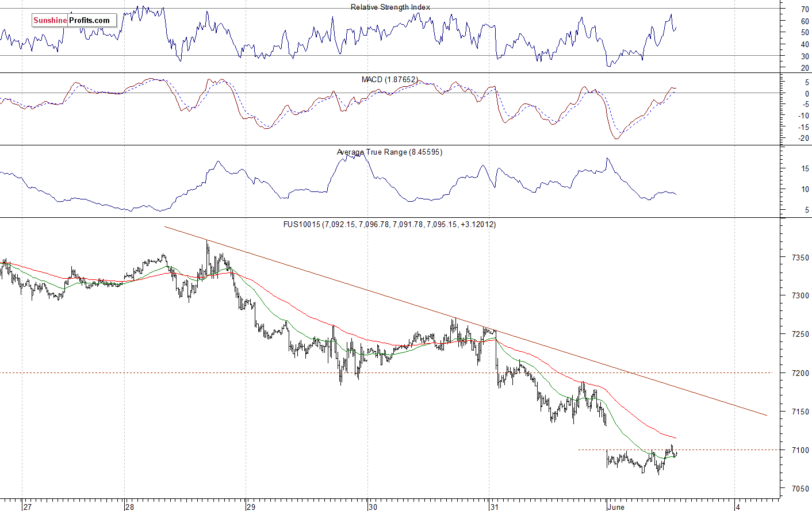Click the 29 date label on axis
The image size is (812, 511).
251,507
